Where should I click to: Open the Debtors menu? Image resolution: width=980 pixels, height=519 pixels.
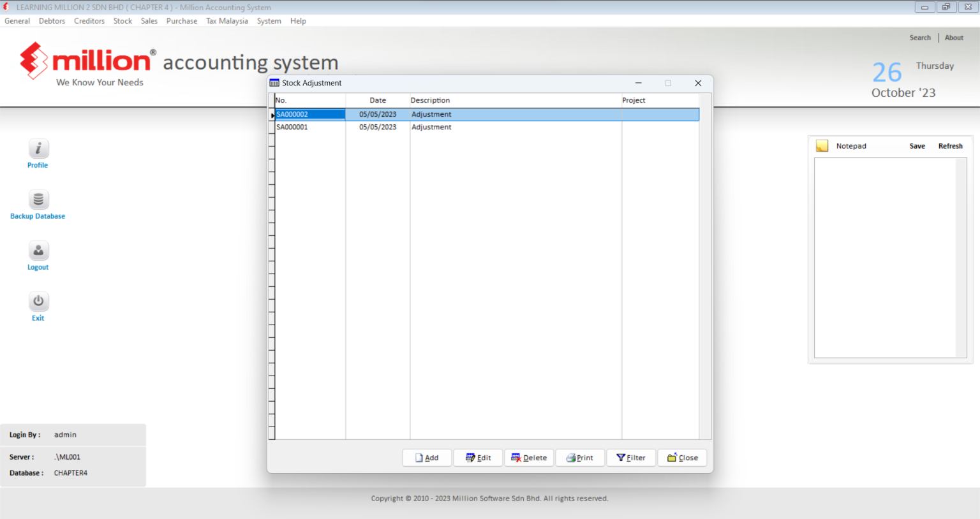click(52, 21)
